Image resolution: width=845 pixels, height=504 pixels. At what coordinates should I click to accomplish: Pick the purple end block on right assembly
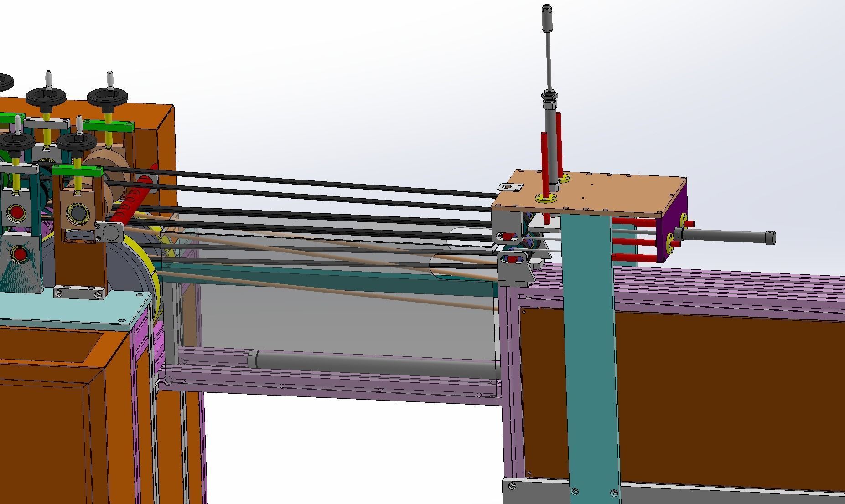tap(671, 225)
